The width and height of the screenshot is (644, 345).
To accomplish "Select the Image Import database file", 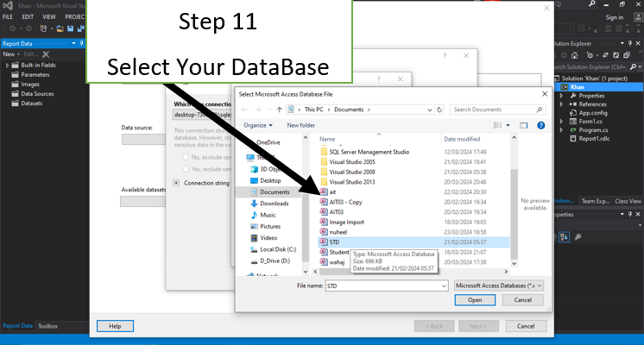I will click(x=347, y=222).
